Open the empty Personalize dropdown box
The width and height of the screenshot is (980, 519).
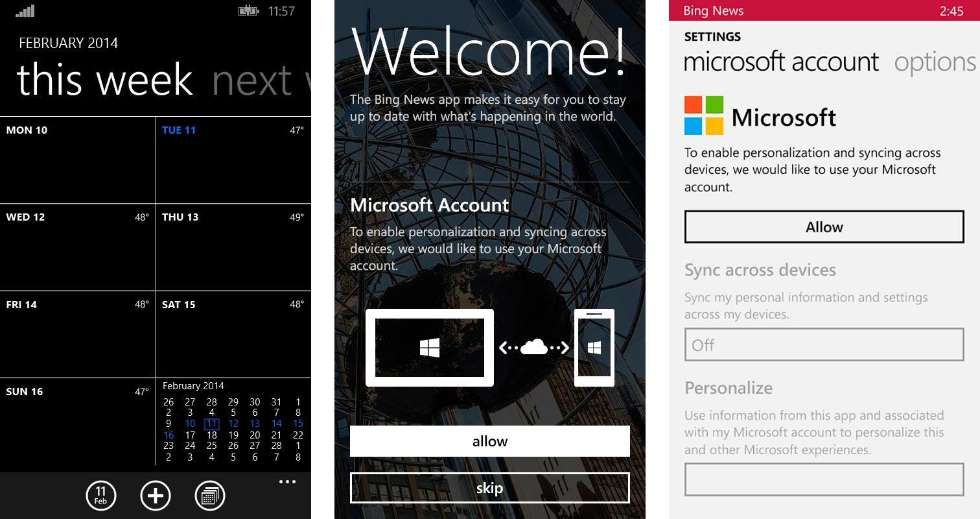tap(824, 480)
